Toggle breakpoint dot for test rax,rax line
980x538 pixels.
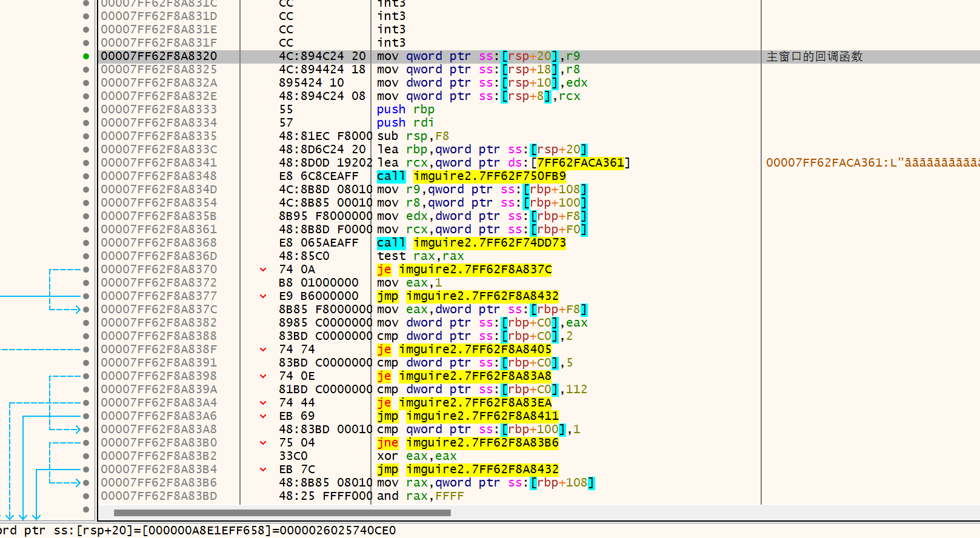click(x=86, y=256)
